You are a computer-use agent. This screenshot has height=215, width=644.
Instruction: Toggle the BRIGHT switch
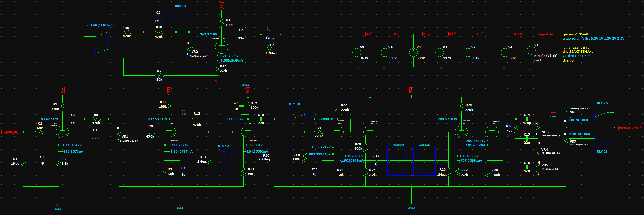(x=180, y=13)
